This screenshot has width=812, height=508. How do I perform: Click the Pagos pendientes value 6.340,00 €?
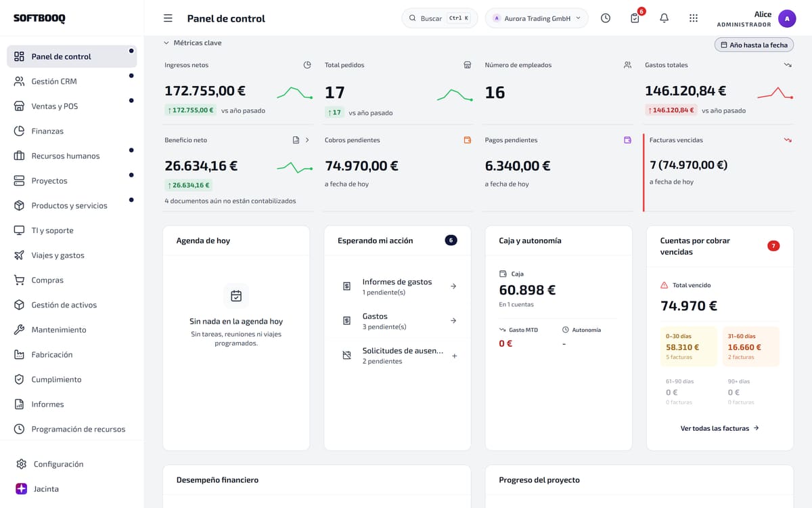(518, 165)
